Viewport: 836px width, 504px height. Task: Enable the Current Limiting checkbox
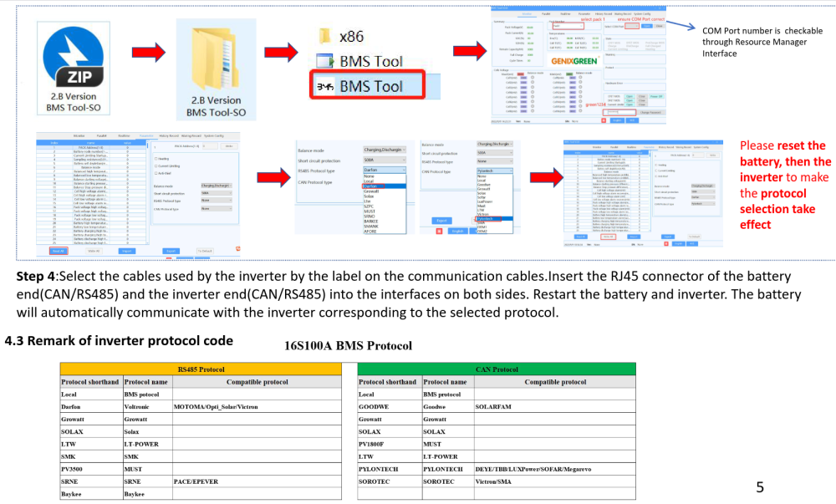[x=155, y=166]
